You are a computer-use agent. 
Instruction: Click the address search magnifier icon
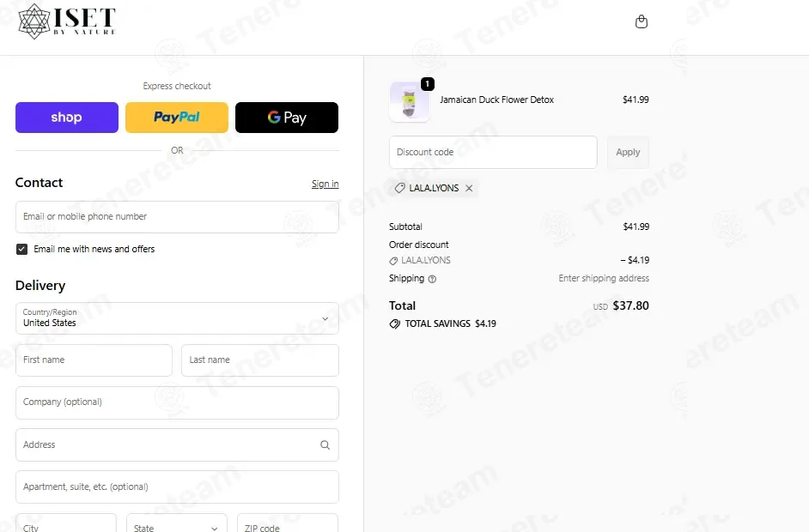[325, 444]
